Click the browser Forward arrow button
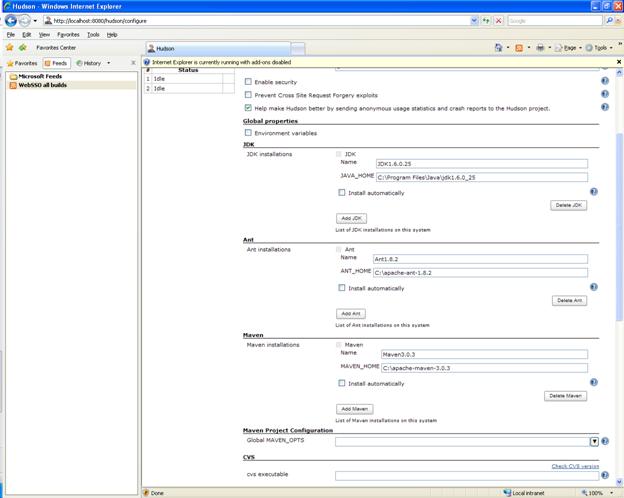624x498 pixels. click(x=25, y=20)
